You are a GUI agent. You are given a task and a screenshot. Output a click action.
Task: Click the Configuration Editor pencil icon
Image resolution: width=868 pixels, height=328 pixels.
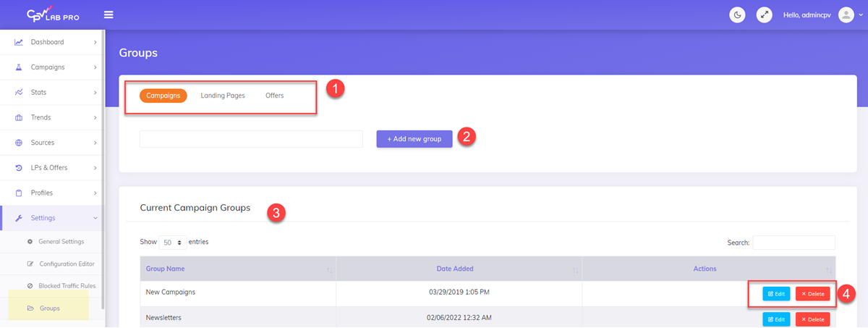30,264
